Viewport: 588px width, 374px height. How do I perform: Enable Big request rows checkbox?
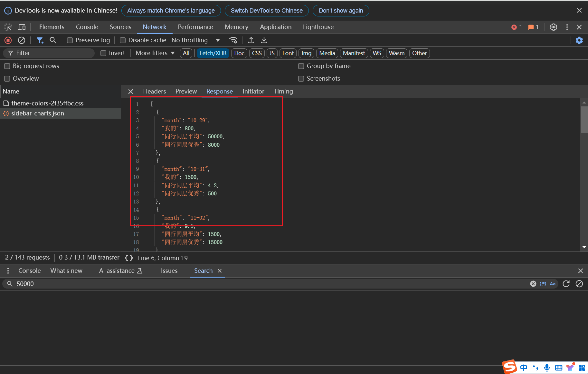7,66
